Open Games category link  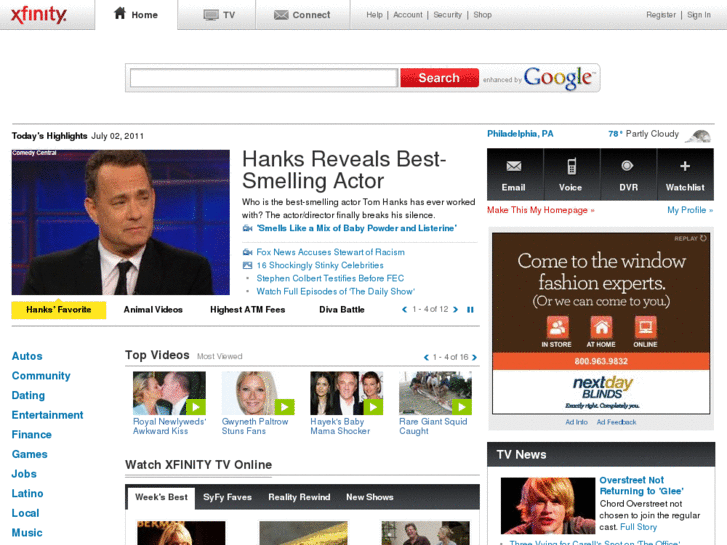pos(29,454)
